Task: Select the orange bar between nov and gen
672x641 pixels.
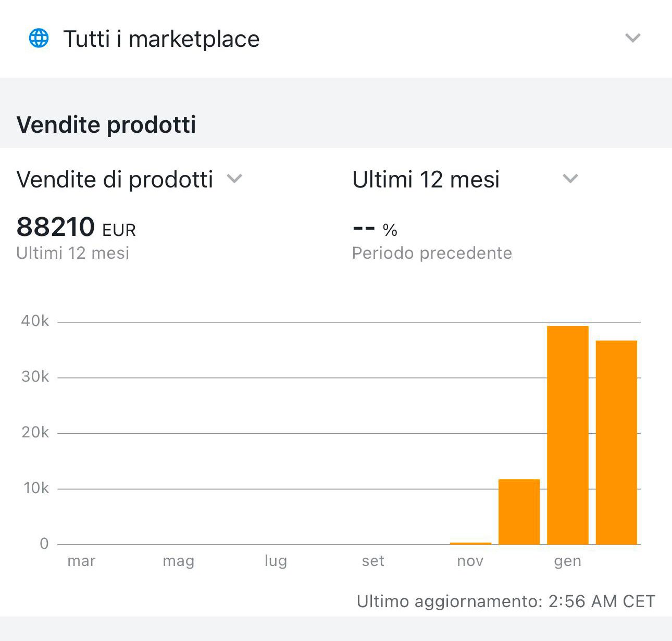Action: pyautogui.click(x=519, y=511)
